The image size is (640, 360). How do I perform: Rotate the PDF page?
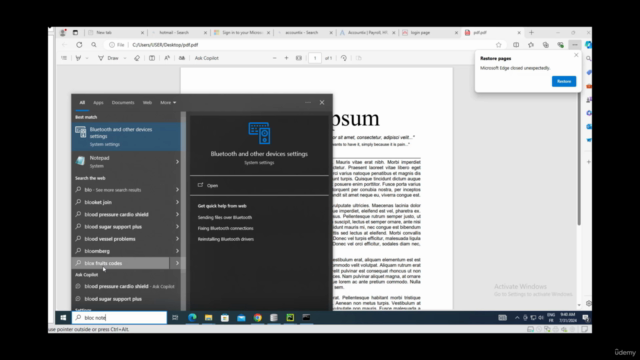[x=344, y=58]
